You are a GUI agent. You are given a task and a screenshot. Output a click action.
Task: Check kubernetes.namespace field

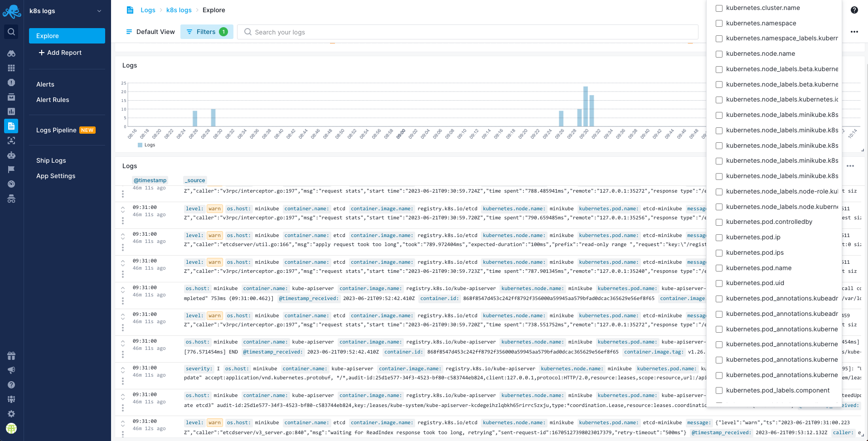719,24
